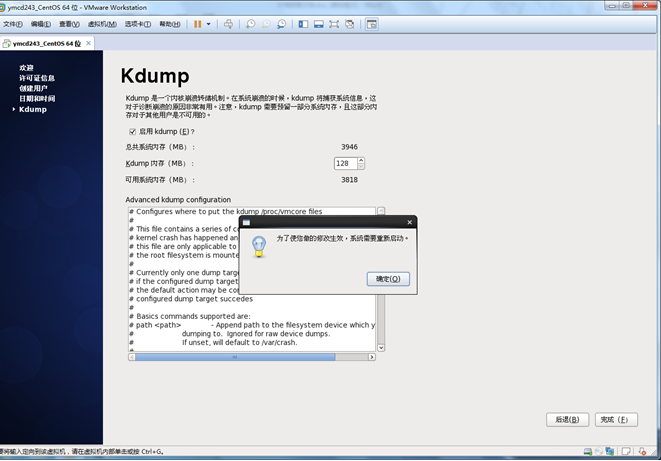Click the horizontal scrollbar left arrow
Image resolution: width=661 pixels, height=461 pixels.
coord(132,357)
